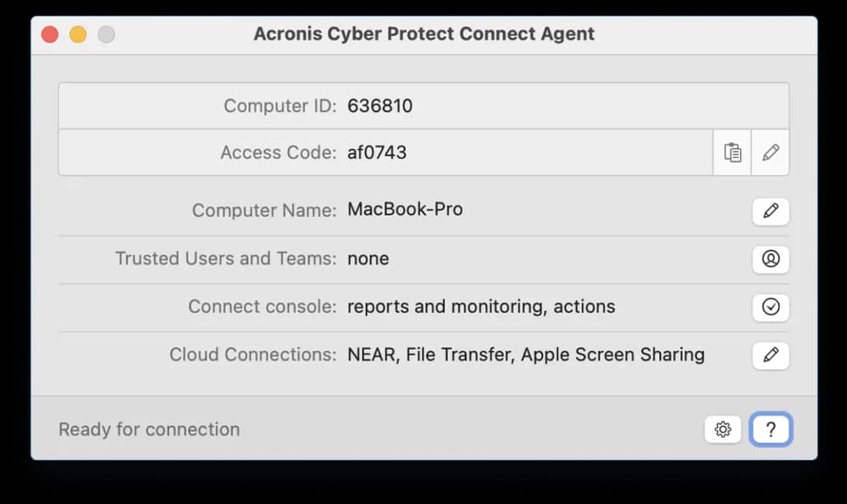Configure Connect console options
This screenshot has height=504, width=847.
(x=770, y=307)
